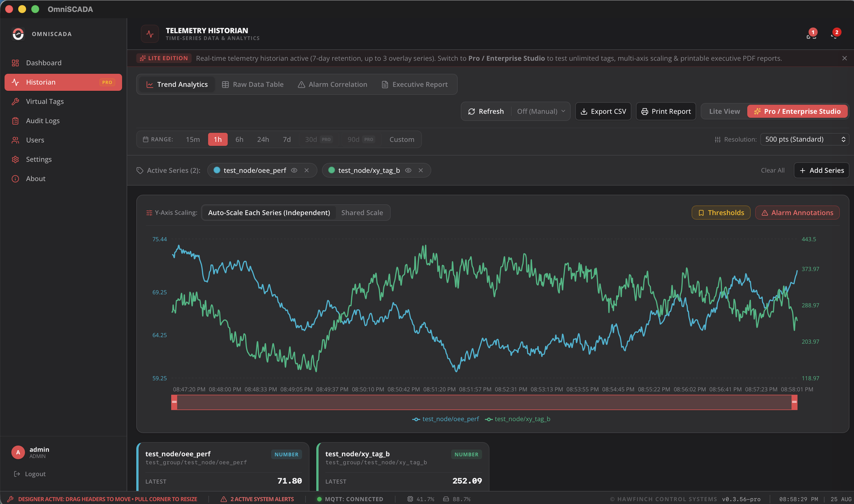Click the 2 Active System Alerts indicator
Viewport: 854px width, 504px height.
(257, 499)
